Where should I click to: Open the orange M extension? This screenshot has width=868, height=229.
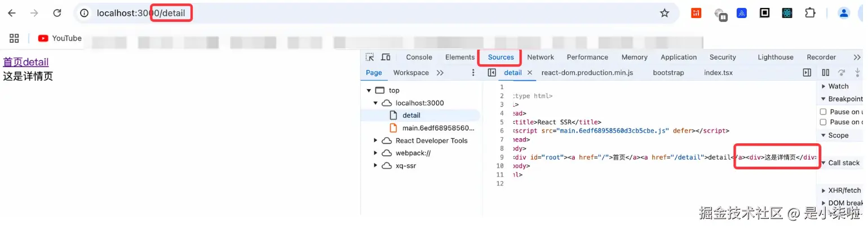tap(696, 13)
